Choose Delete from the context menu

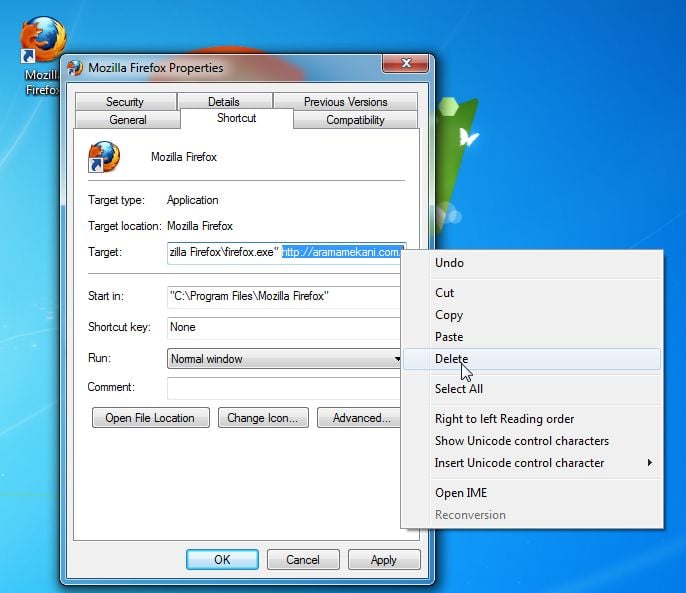coord(532,359)
